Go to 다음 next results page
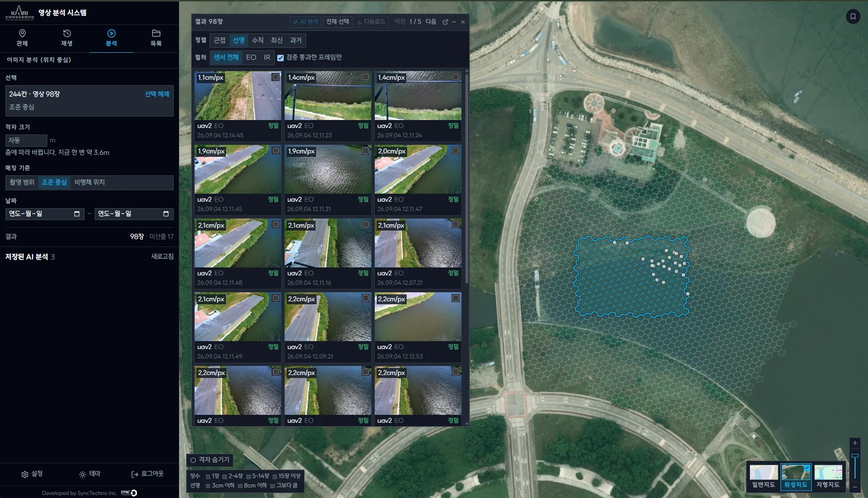868x498 pixels. click(431, 22)
